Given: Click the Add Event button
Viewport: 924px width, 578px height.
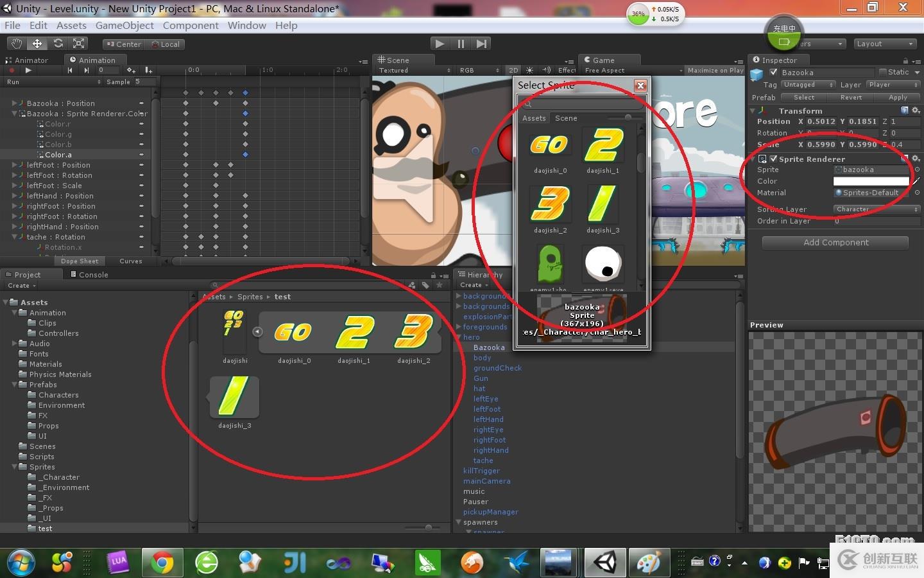Looking at the screenshot, I should pos(148,71).
